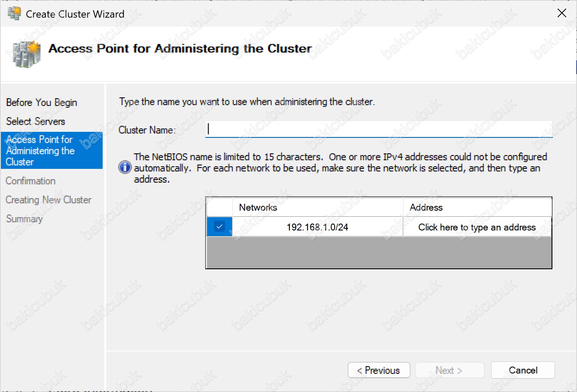Go to the Before You Begin step

(x=41, y=103)
